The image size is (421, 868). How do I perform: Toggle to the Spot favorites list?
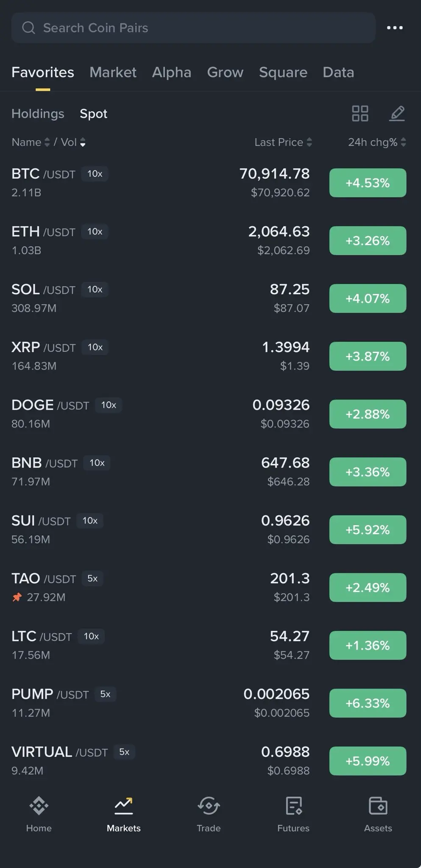click(x=93, y=114)
